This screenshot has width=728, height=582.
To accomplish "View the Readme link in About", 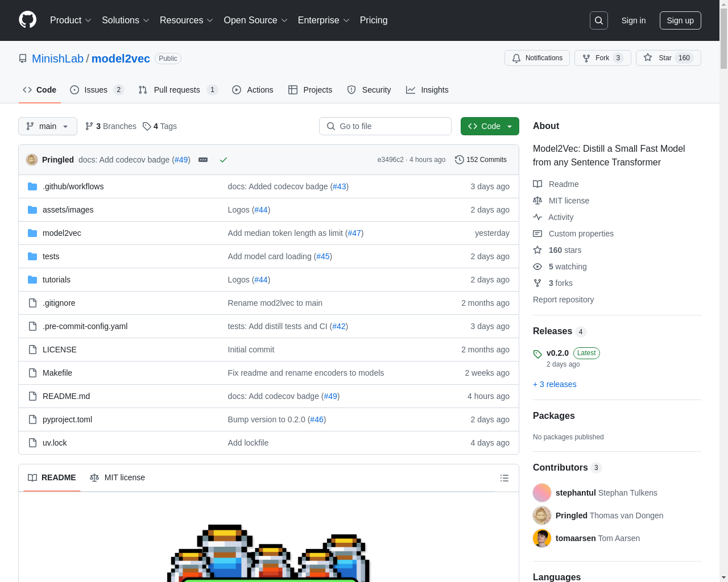I will [x=556, y=184].
